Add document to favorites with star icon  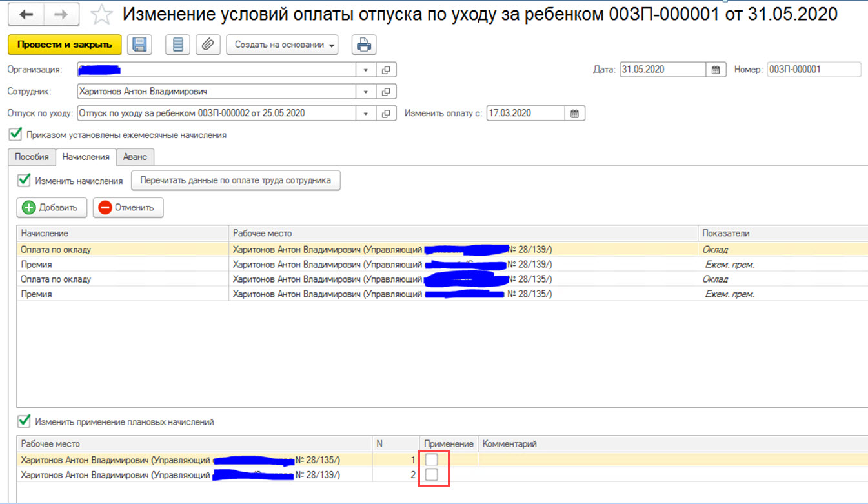101,14
